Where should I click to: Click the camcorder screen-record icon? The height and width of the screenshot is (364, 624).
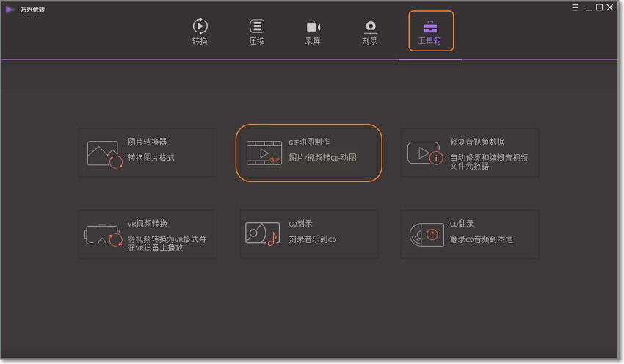[x=313, y=26]
